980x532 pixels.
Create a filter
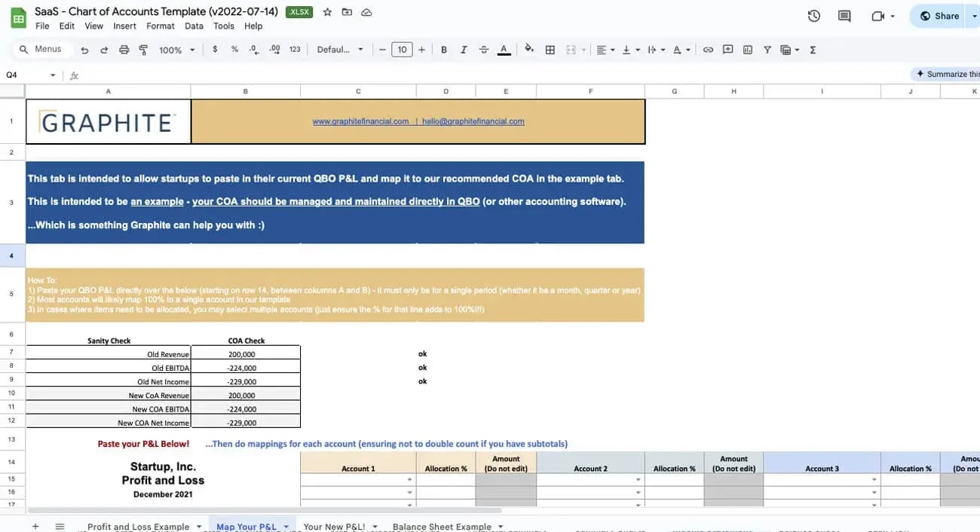(767, 50)
